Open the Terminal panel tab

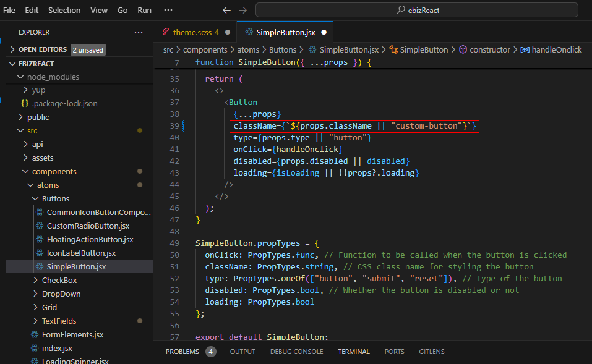(x=353, y=352)
